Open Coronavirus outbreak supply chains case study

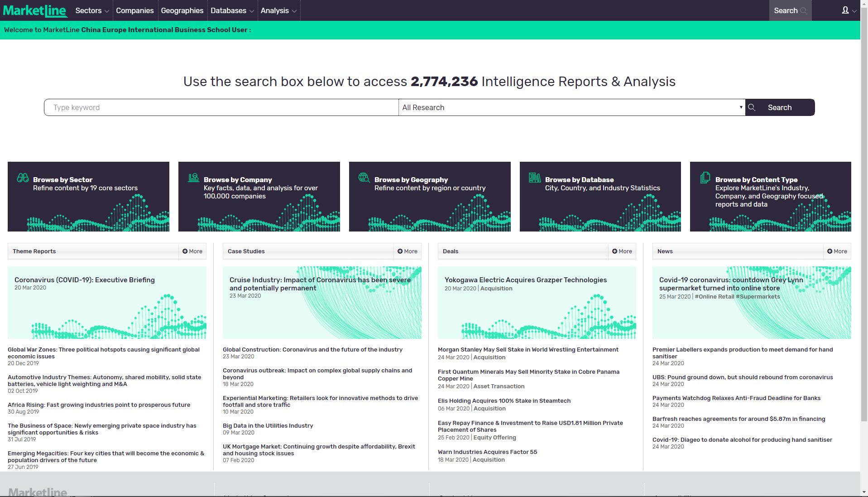(317, 374)
